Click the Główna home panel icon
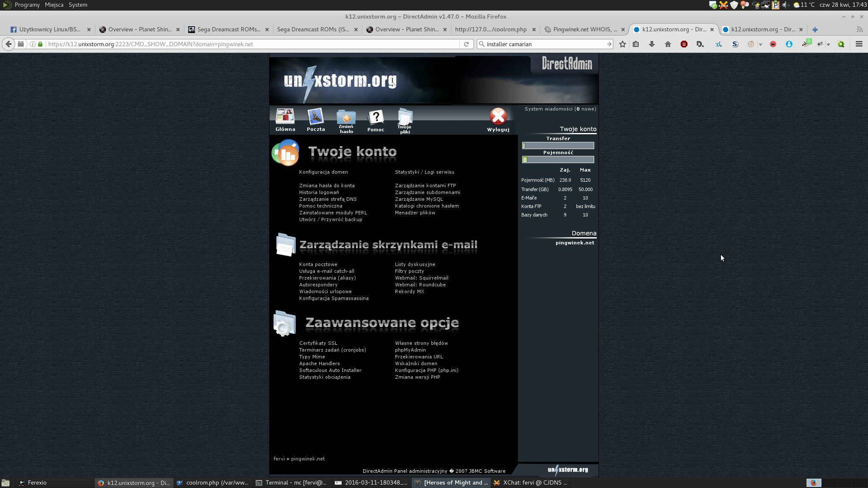 tap(285, 117)
